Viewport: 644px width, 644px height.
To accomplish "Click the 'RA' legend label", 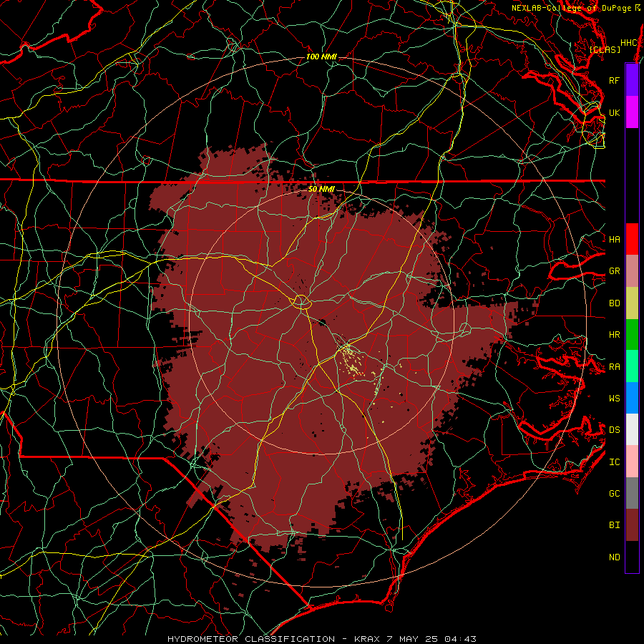I will 614,366.
